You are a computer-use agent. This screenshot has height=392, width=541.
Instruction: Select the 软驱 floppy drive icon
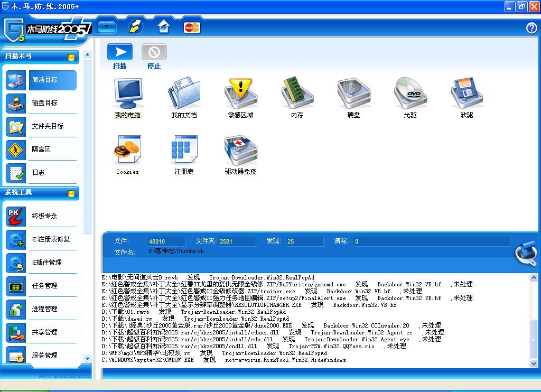pyautogui.click(x=467, y=94)
